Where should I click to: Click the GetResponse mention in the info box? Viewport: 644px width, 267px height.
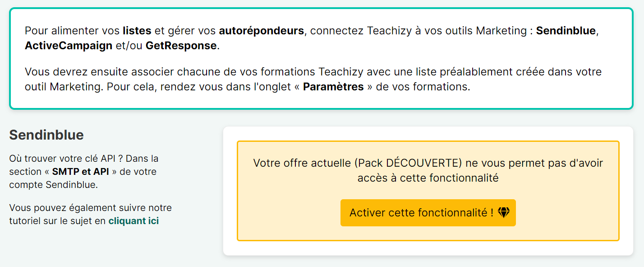[x=180, y=45]
